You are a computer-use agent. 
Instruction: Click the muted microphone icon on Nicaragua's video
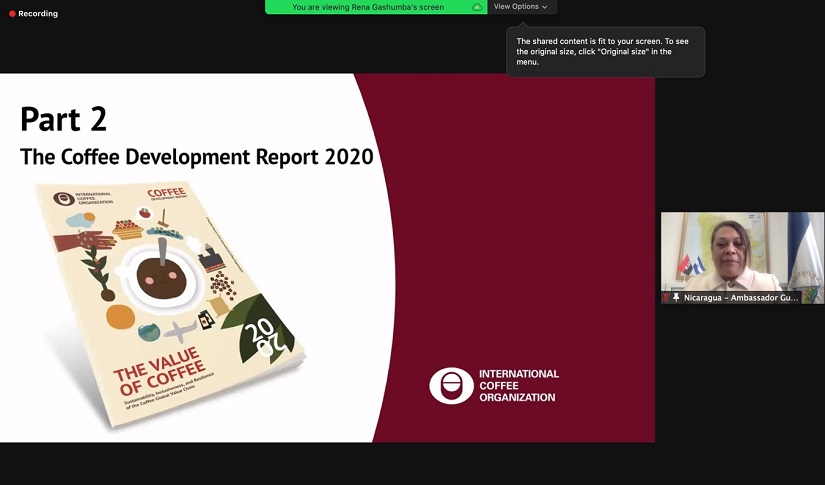[x=666, y=298]
